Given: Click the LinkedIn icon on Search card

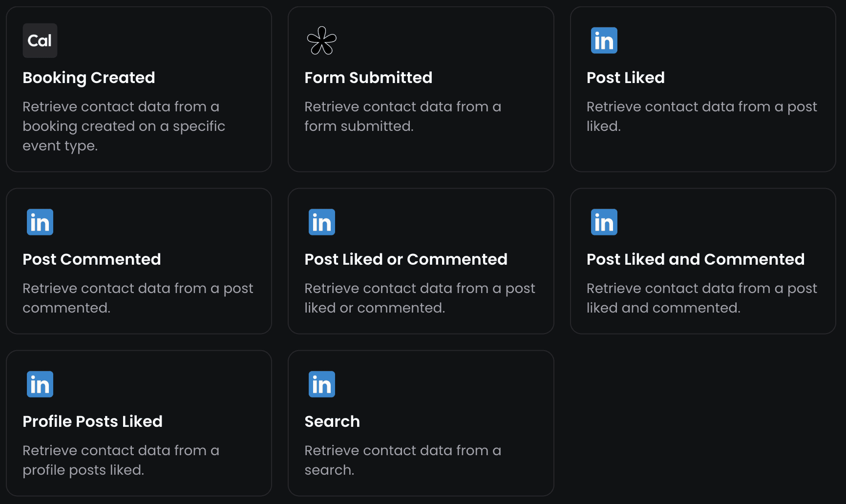Looking at the screenshot, I should click(x=321, y=384).
